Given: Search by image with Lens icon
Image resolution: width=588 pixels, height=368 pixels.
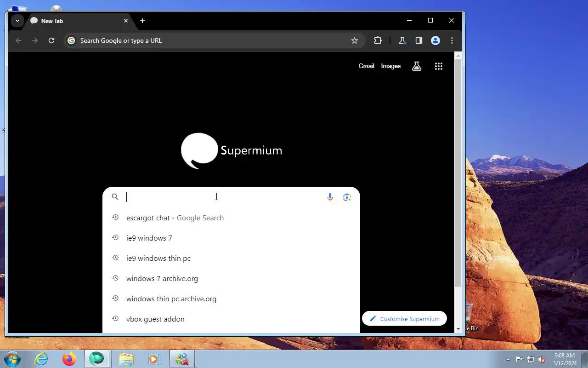Looking at the screenshot, I should (347, 197).
